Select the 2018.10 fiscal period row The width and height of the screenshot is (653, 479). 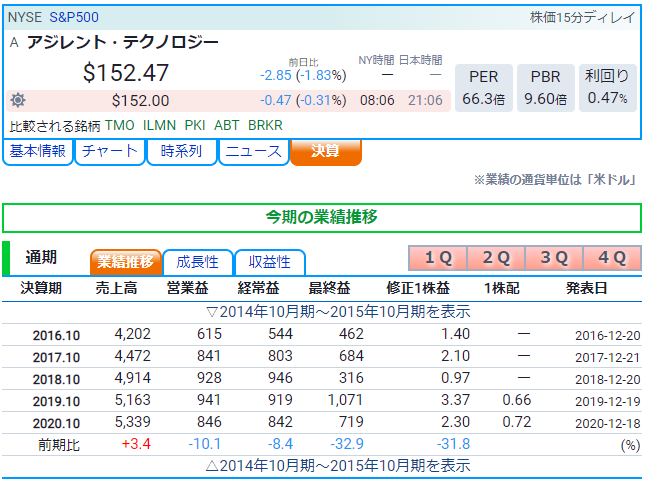pos(322,379)
